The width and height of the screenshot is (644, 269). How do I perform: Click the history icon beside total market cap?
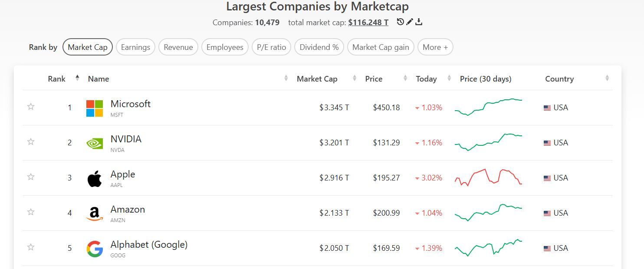[400, 22]
